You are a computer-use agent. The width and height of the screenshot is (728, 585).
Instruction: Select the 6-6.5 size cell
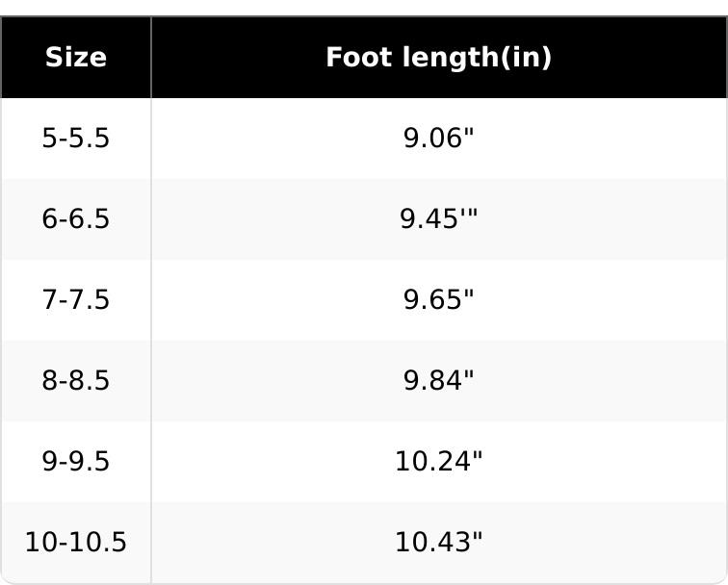(76, 219)
